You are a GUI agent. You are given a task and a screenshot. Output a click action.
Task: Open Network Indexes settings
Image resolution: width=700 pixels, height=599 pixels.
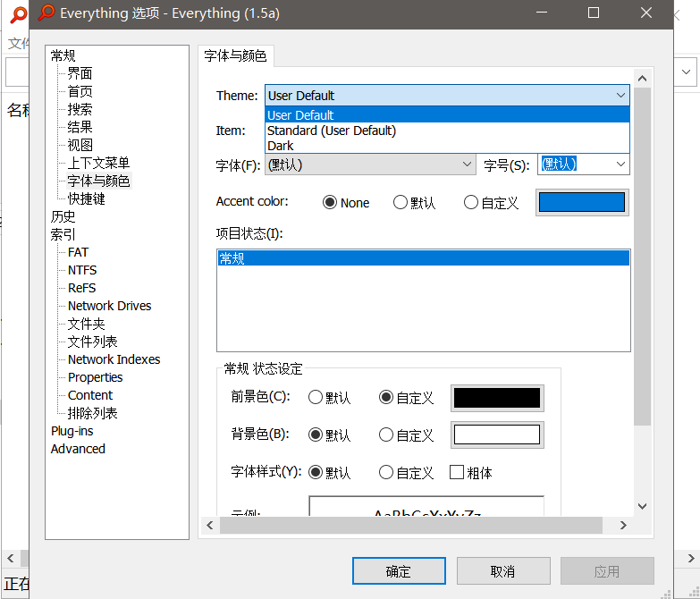click(114, 359)
